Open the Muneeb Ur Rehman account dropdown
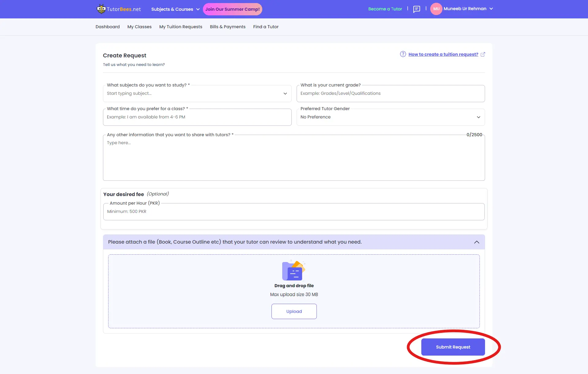 tap(468, 9)
